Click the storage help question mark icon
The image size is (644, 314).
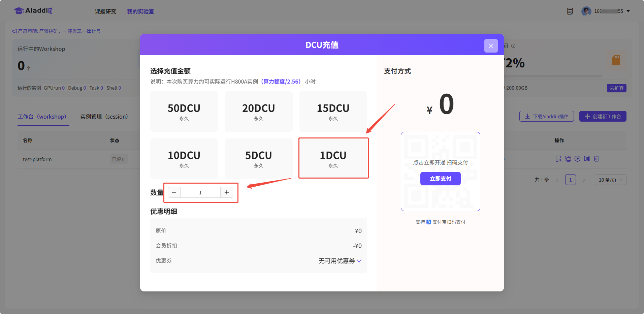click(x=513, y=46)
